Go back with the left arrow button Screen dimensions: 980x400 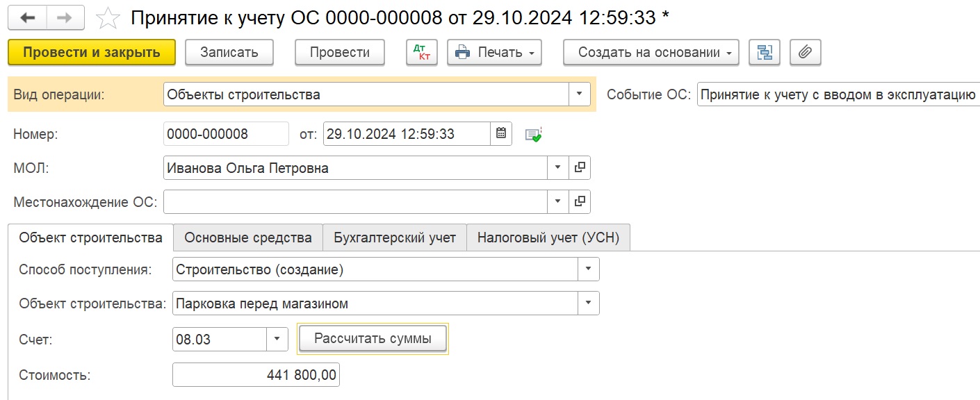click(27, 18)
